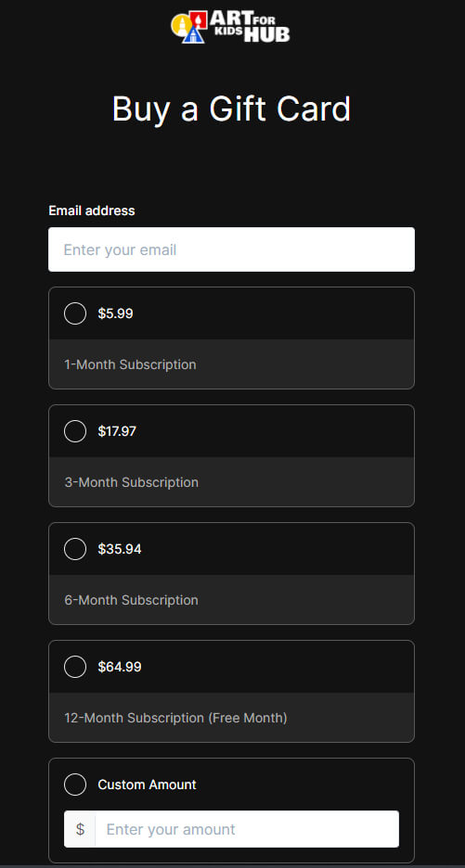The height and width of the screenshot is (868, 465).
Task: Click the Art for Kids Hub logo
Action: [230, 27]
